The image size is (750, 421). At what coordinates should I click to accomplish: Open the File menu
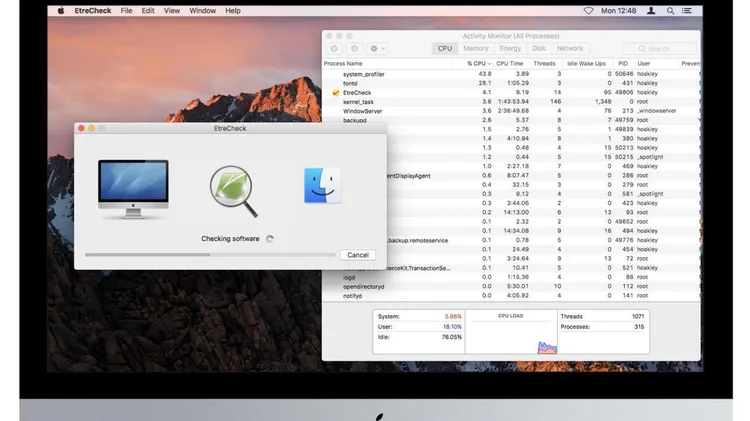(x=126, y=11)
